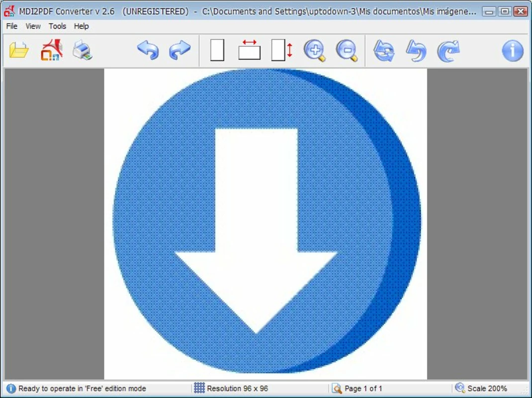Zoom out with the minus magnifier

click(347, 51)
